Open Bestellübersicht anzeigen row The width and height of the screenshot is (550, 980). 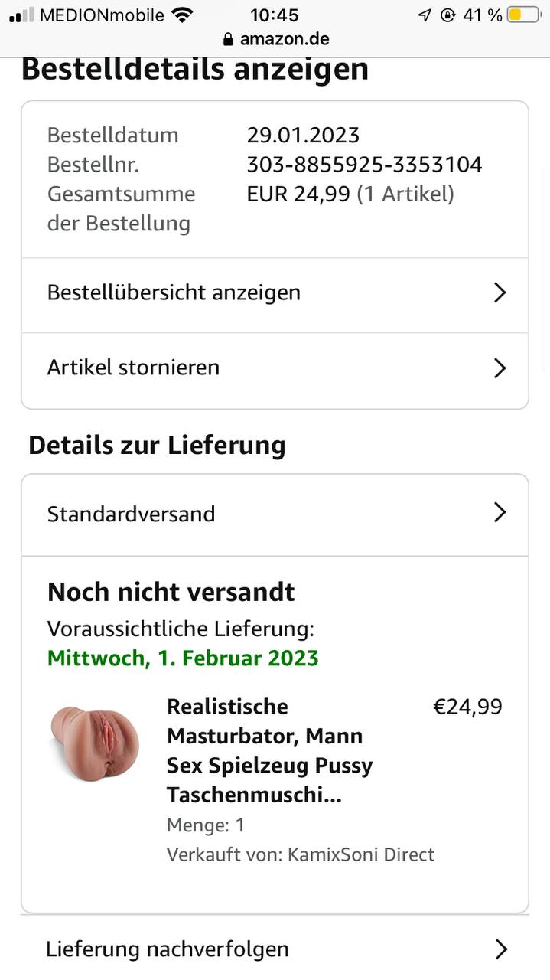pyautogui.click(x=174, y=292)
